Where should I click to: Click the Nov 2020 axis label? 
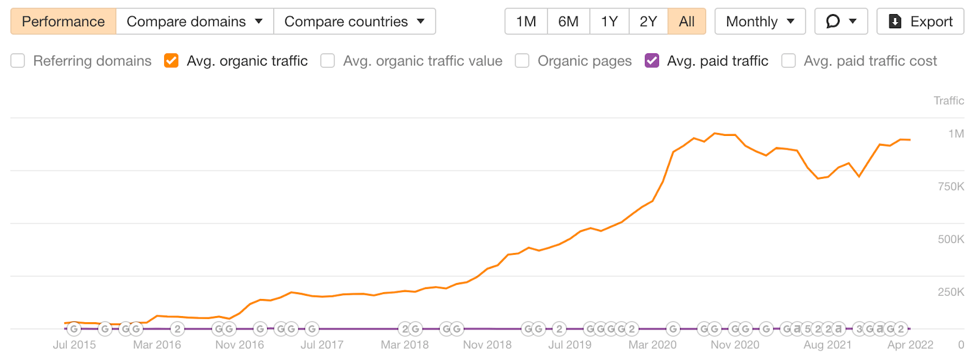735,345
